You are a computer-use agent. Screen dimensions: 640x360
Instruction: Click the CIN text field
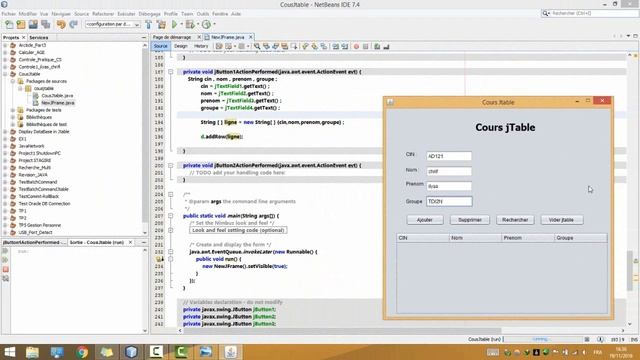point(449,156)
